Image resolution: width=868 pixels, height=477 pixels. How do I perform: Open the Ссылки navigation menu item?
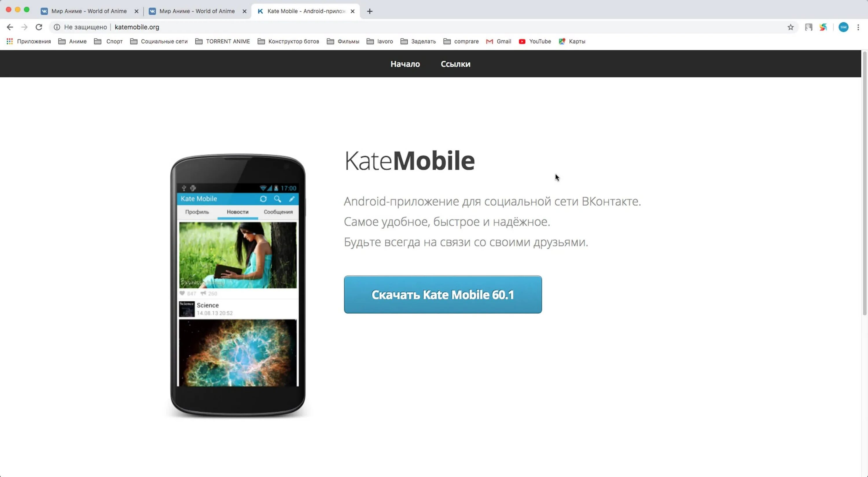pyautogui.click(x=455, y=63)
